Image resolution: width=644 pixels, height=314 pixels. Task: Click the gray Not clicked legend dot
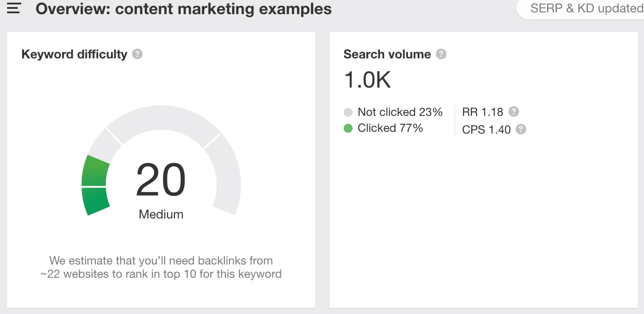point(348,112)
